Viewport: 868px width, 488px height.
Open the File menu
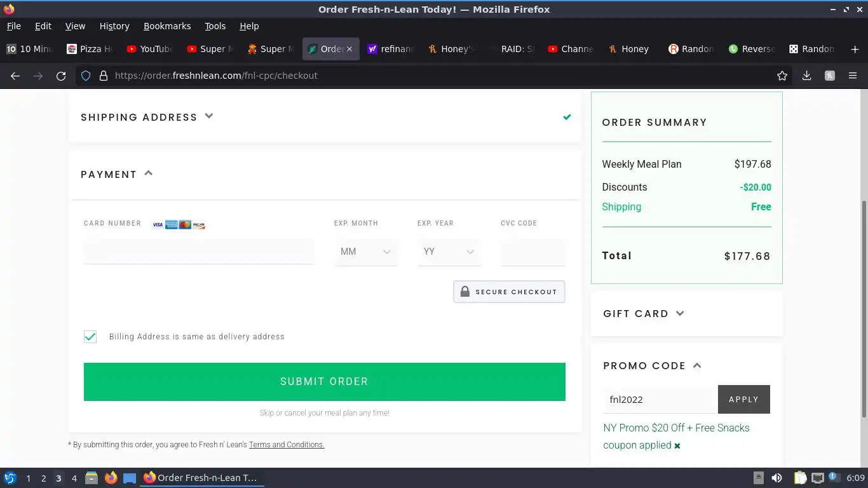click(13, 26)
